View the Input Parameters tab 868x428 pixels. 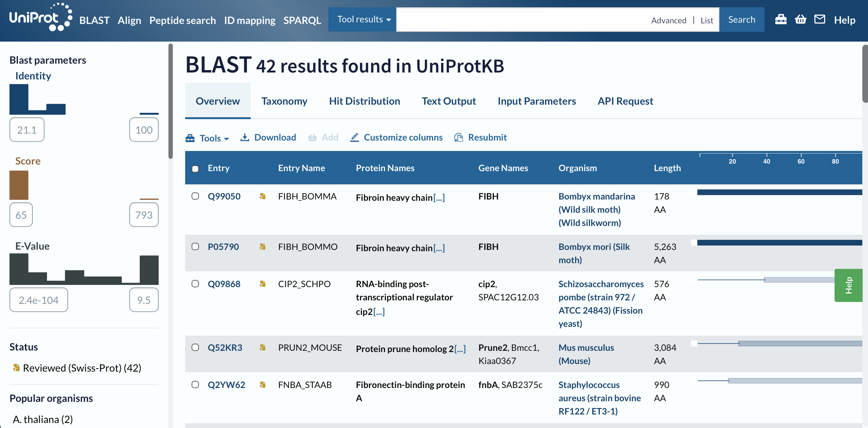pos(537,101)
